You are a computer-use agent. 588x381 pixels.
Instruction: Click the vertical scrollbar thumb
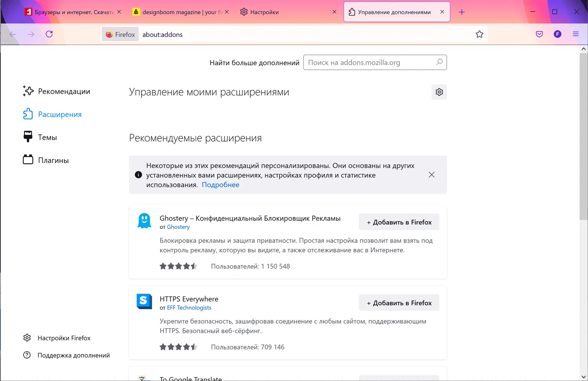(x=584, y=137)
